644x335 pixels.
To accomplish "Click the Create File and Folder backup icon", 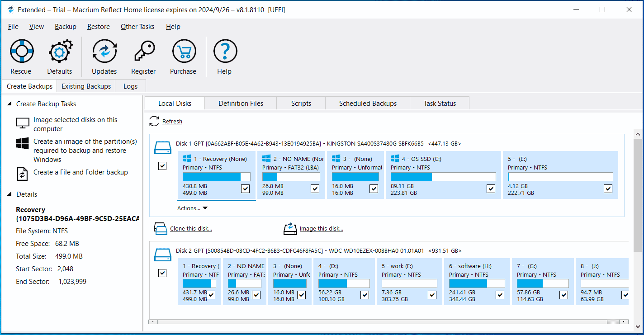I will pyautogui.click(x=22, y=173).
